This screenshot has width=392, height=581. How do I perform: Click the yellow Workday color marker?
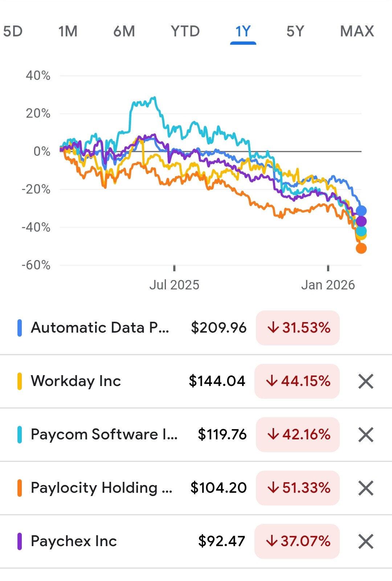tap(20, 381)
